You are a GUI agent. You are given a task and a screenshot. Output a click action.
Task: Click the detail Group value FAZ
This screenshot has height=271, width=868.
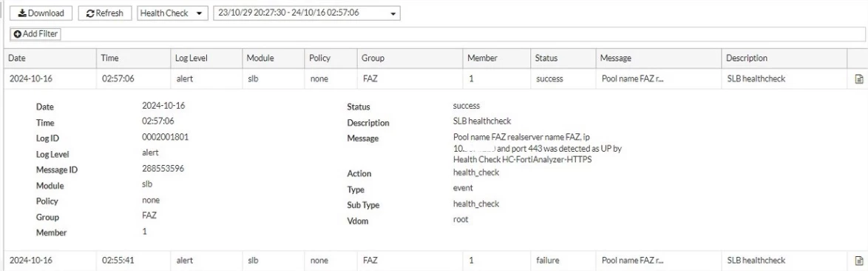pyautogui.click(x=149, y=215)
